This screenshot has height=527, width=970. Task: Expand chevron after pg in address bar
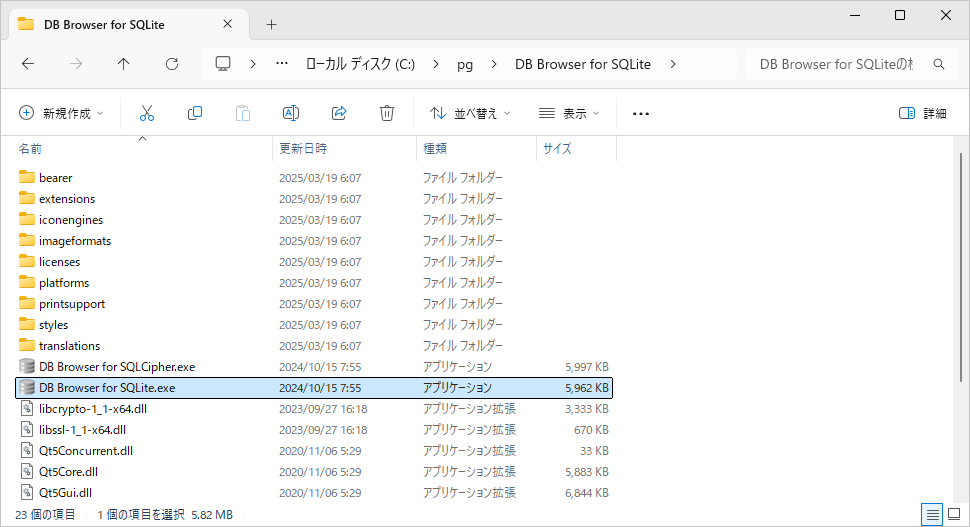tap(494, 64)
